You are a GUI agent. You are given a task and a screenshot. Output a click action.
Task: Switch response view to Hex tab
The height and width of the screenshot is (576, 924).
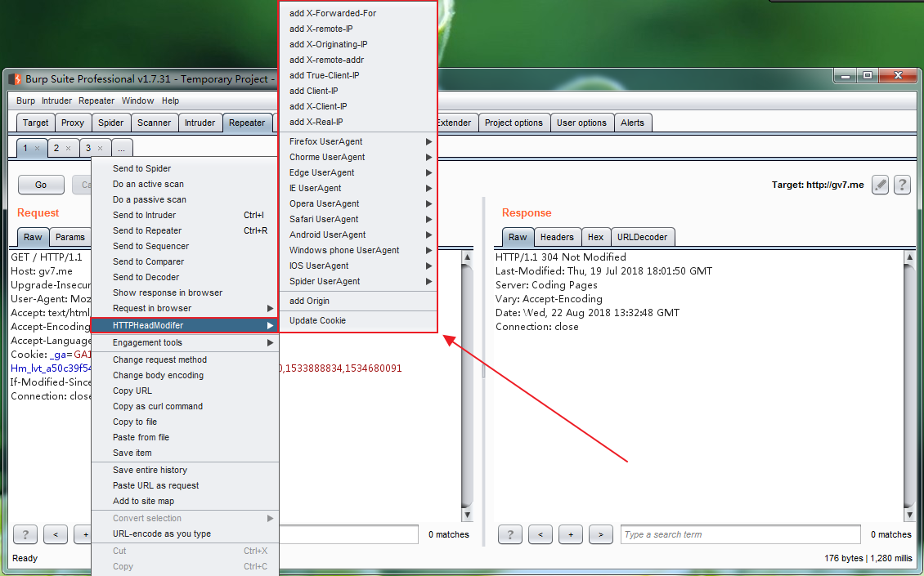click(x=596, y=237)
